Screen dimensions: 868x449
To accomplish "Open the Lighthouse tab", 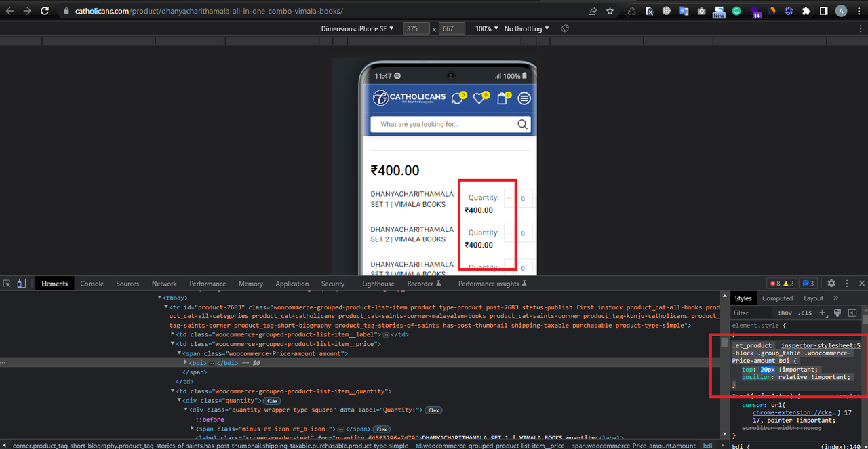I will (x=378, y=284).
